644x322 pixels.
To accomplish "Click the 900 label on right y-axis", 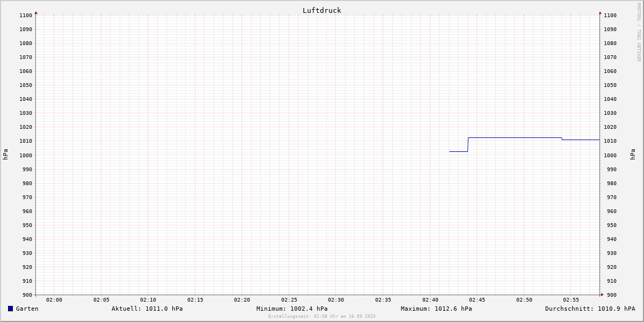I will [610, 295].
